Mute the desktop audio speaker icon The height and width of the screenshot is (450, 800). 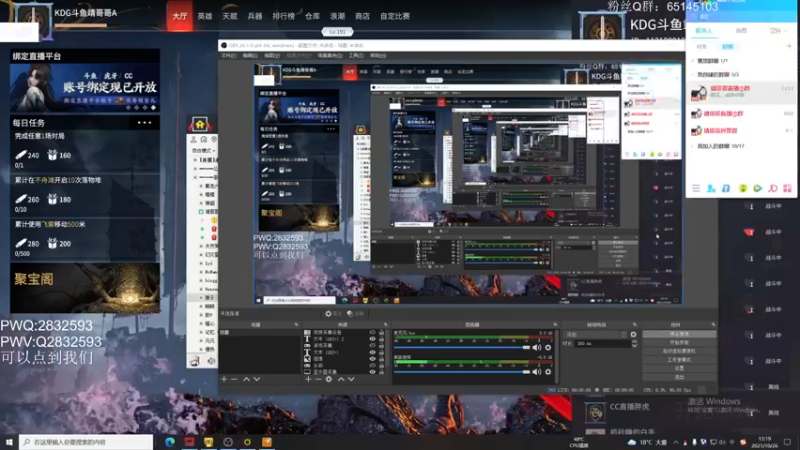click(x=537, y=372)
